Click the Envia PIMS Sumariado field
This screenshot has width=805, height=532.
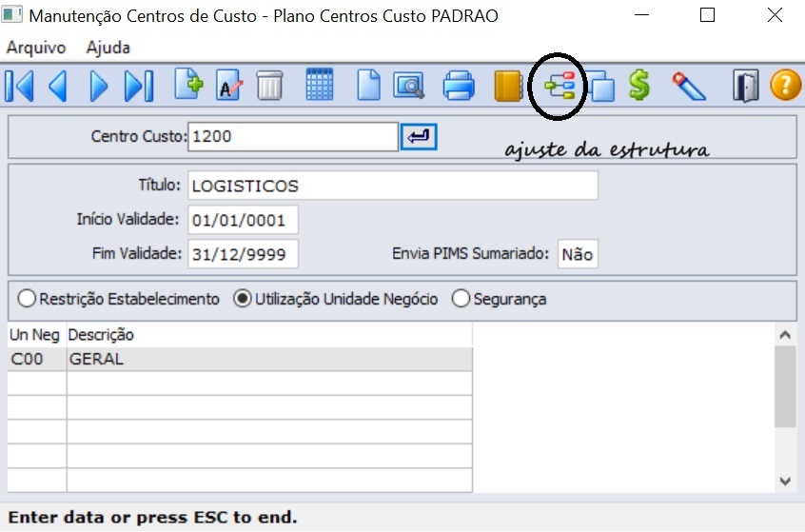579,254
